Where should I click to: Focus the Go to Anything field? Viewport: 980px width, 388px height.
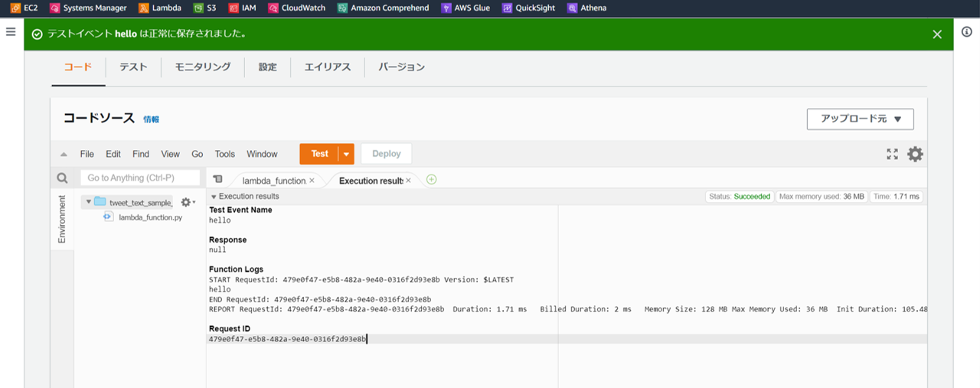tap(140, 178)
